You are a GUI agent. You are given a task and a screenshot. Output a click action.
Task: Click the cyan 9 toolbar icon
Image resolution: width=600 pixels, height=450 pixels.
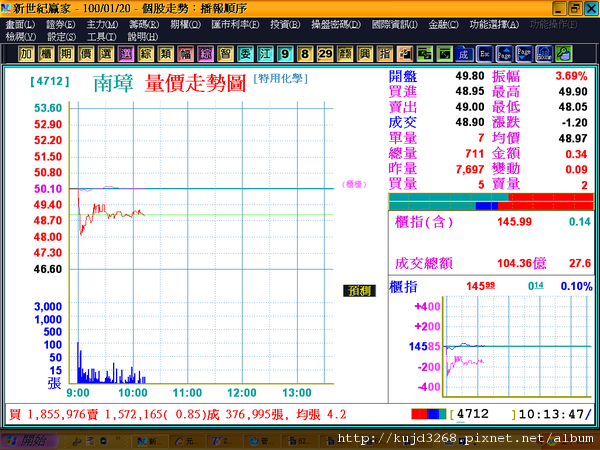click(285, 54)
